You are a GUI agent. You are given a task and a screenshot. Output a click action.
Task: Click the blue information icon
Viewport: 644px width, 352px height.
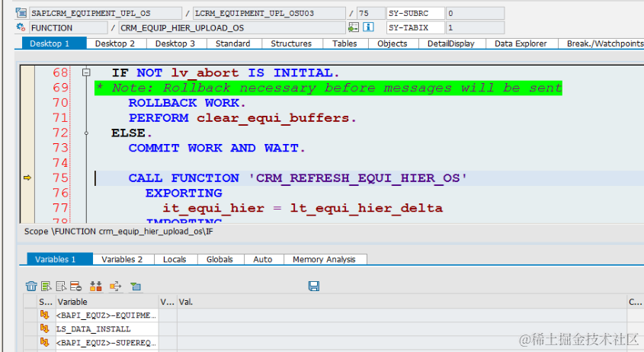368,27
